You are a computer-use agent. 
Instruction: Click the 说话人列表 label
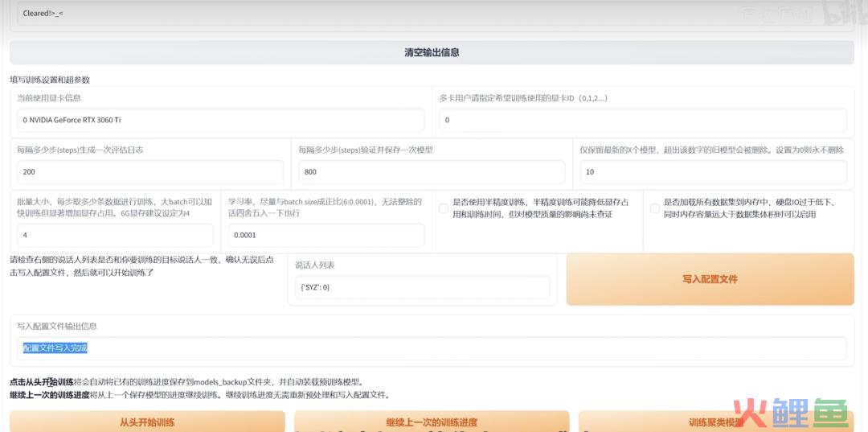[x=314, y=265]
